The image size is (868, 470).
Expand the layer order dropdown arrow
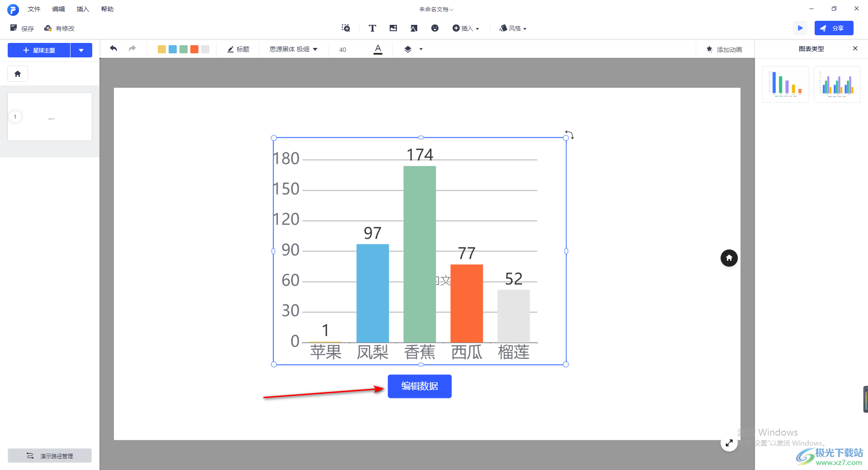pos(421,49)
